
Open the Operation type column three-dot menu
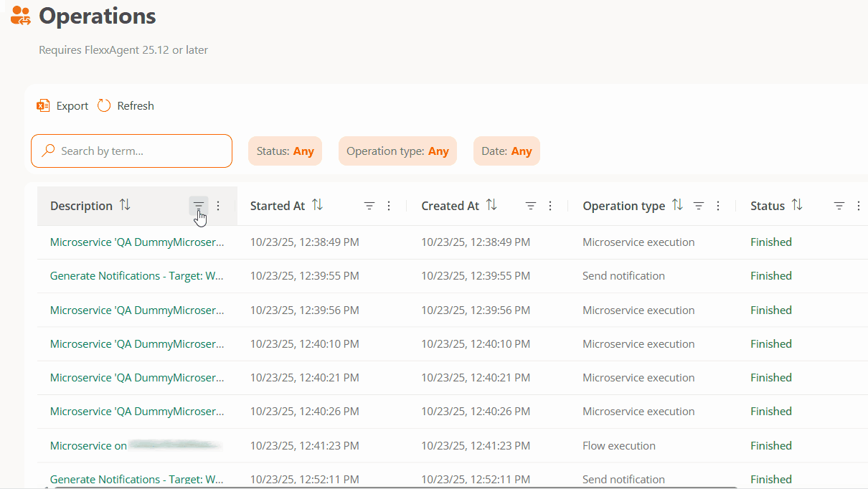tap(718, 206)
